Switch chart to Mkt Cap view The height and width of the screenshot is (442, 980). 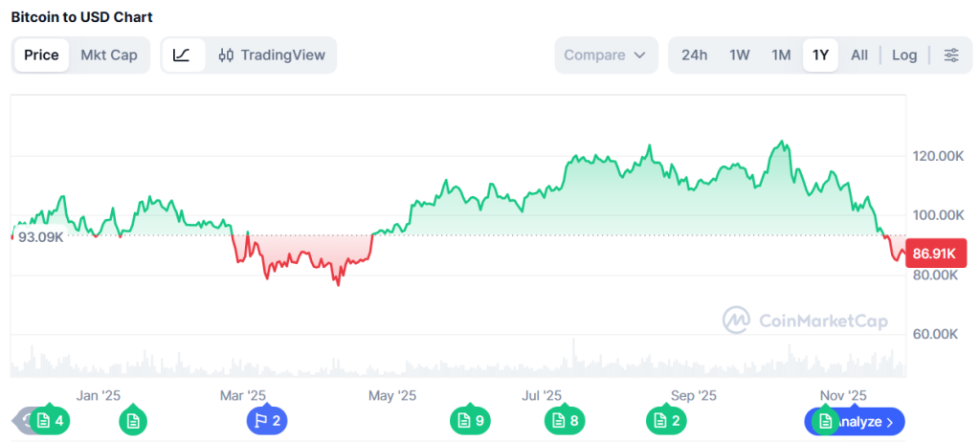[109, 55]
